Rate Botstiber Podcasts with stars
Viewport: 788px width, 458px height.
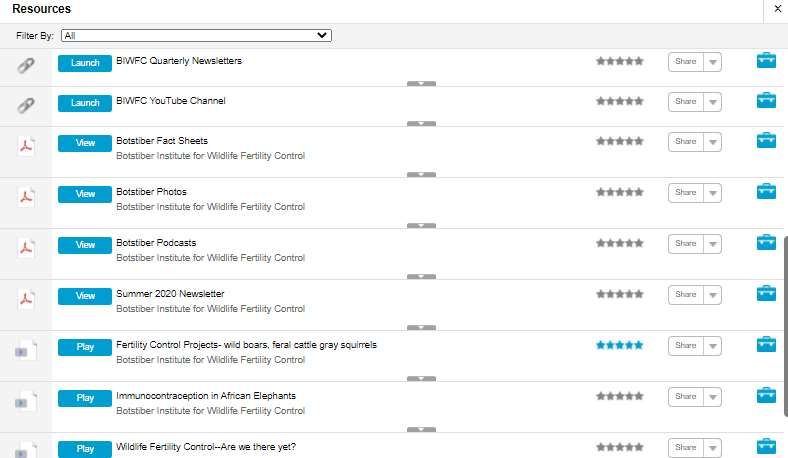(x=620, y=243)
